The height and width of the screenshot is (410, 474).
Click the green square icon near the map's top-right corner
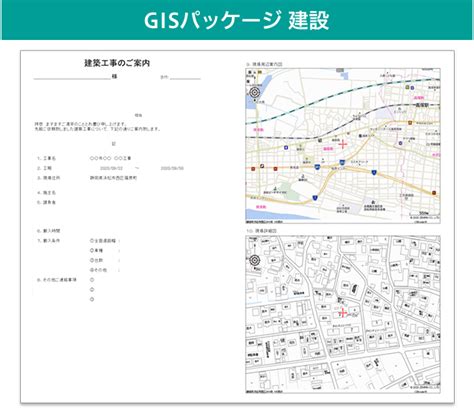407,87
